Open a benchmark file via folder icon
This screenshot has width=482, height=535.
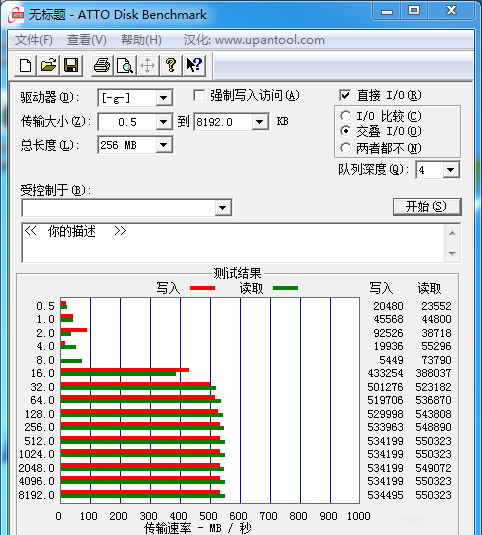[x=48, y=65]
